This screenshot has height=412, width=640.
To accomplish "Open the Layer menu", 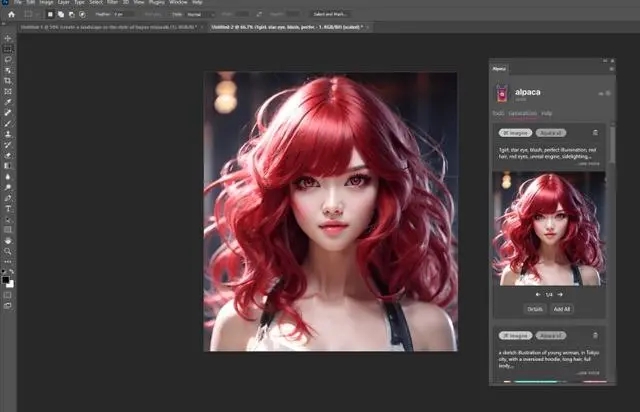I will coord(63,2).
